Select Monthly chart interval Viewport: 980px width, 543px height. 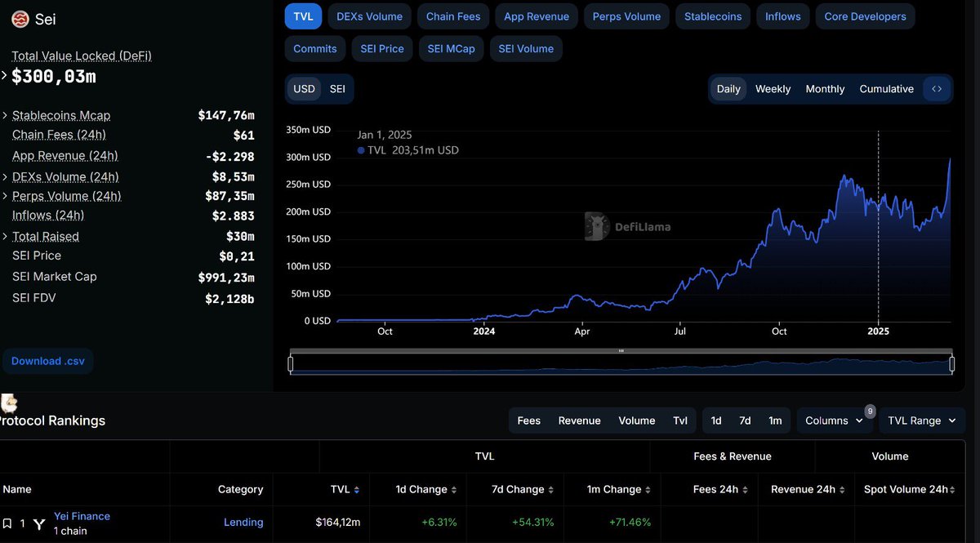pyautogui.click(x=825, y=89)
